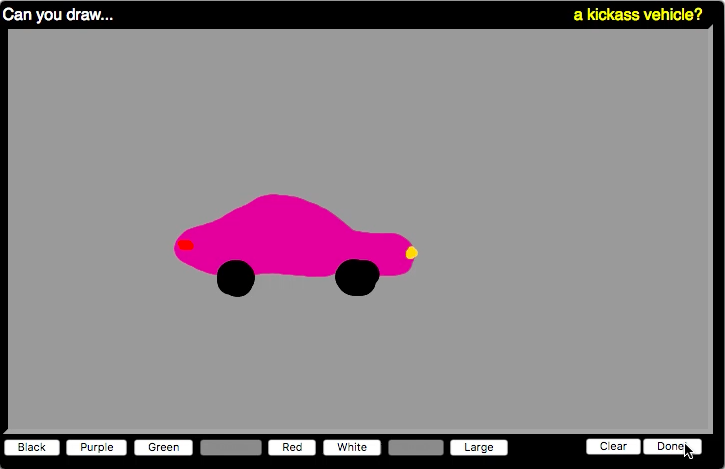Click the blank gray button after Green

click(231, 447)
